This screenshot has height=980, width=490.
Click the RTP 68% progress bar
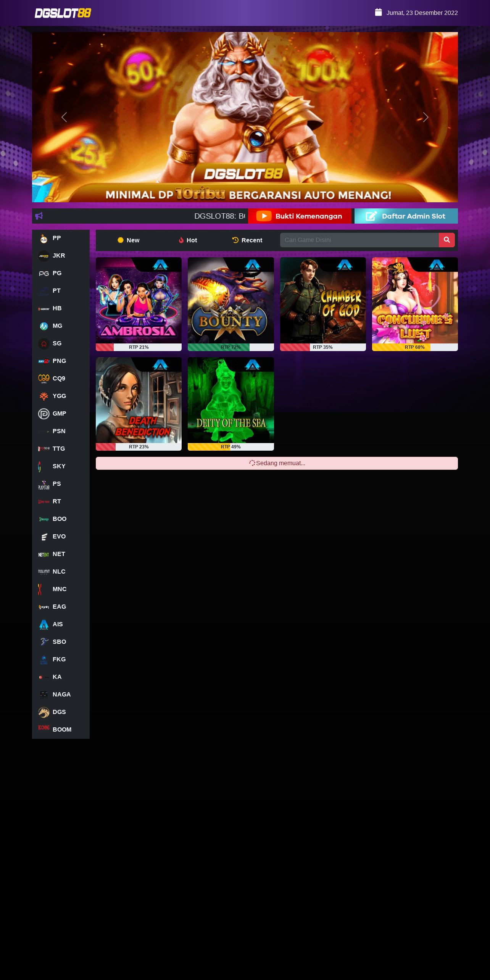pyautogui.click(x=415, y=347)
